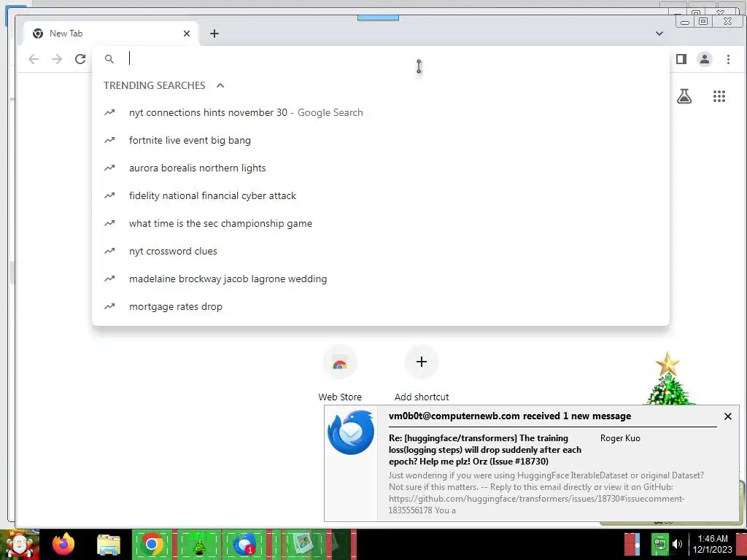747x560 pixels.
Task: Click the Chrome back arrow button
Action: coord(34,59)
